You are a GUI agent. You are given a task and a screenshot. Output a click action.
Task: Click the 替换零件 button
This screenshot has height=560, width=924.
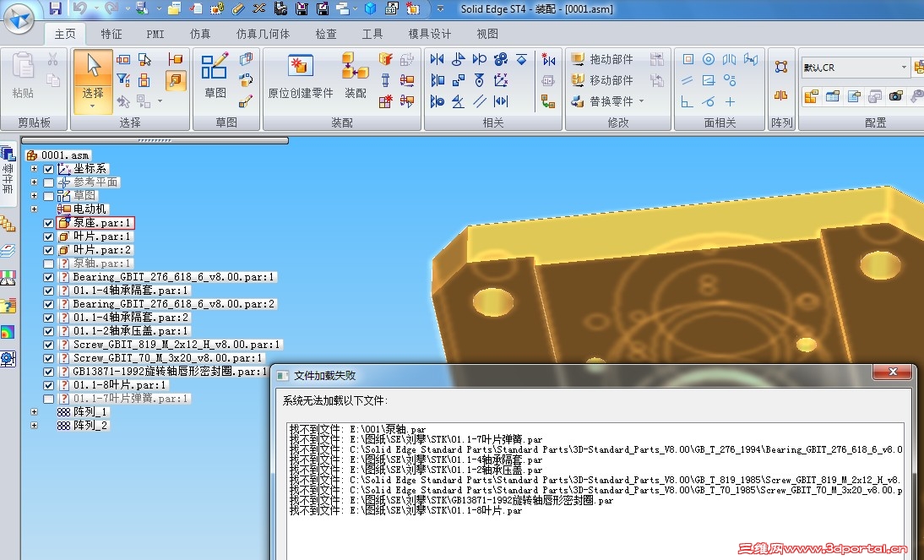[x=602, y=101]
